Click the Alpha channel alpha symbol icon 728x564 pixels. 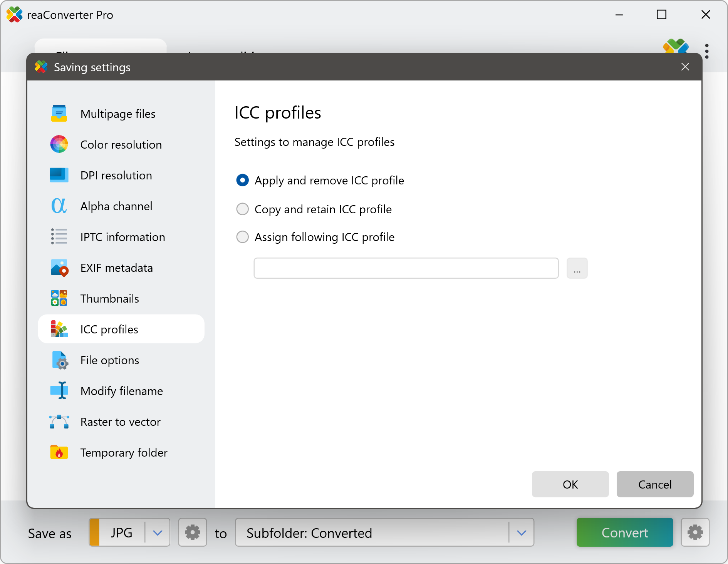(x=59, y=206)
